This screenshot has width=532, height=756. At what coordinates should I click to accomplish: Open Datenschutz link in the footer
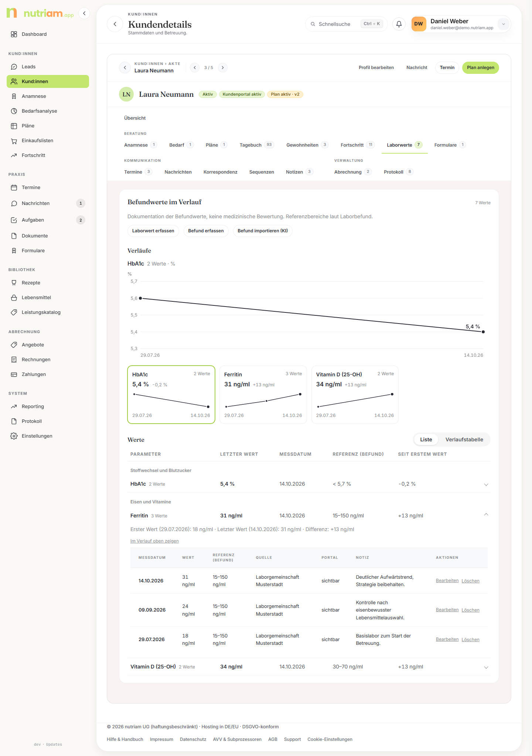click(x=193, y=739)
